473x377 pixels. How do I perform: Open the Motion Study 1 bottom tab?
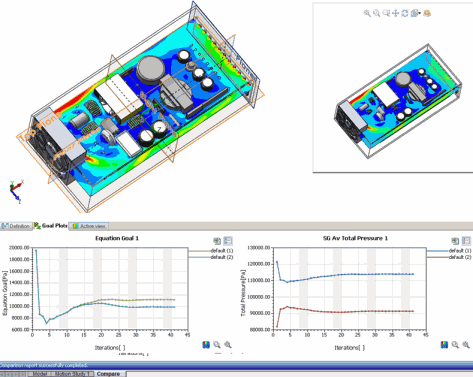point(72,374)
